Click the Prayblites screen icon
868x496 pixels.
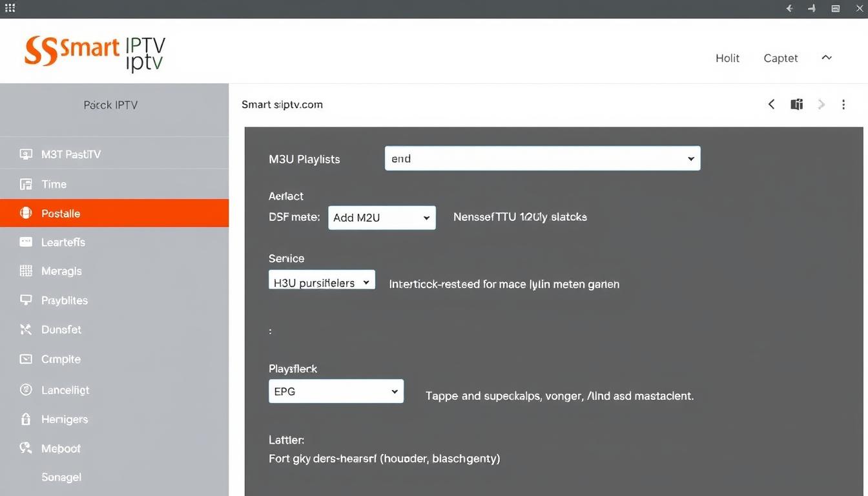tap(26, 300)
